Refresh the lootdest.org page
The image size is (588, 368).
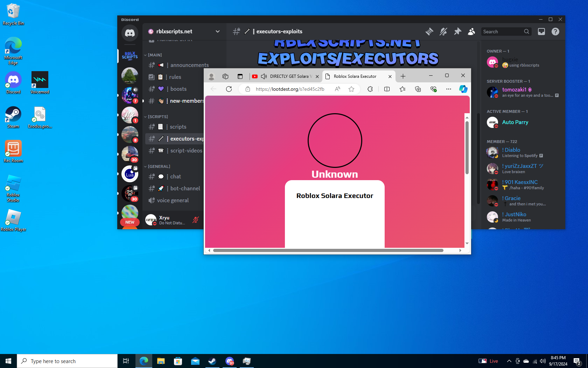click(x=229, y=89)
